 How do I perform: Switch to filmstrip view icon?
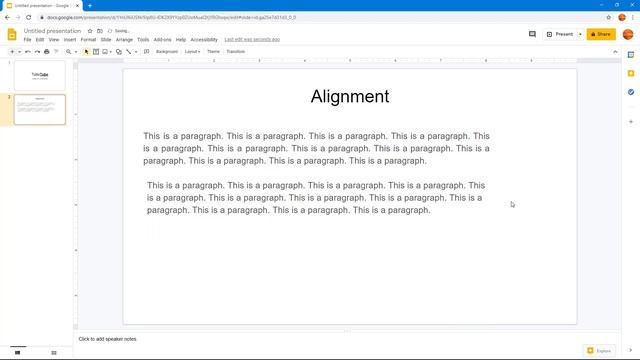tap(18, 353)
